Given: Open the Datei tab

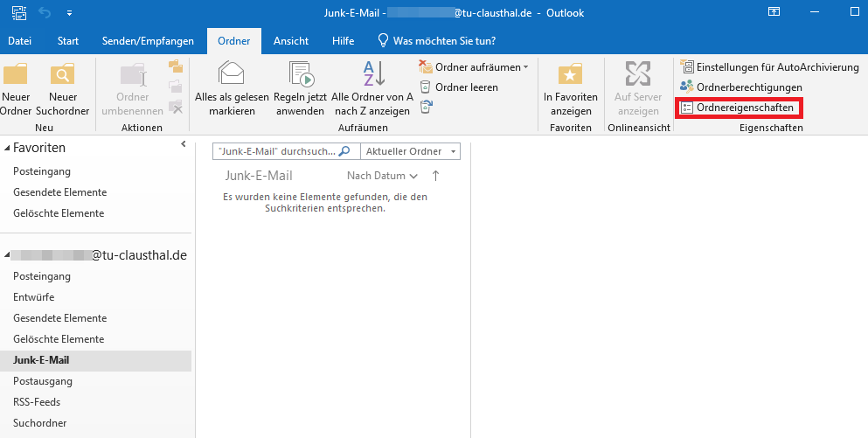Looking at the screenshot, I should (19, 40).
